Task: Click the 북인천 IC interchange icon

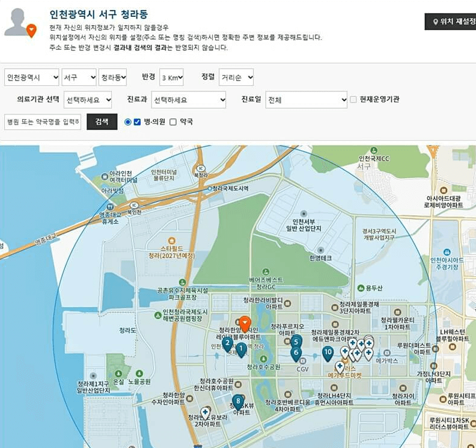Action: tap(134, 205)
